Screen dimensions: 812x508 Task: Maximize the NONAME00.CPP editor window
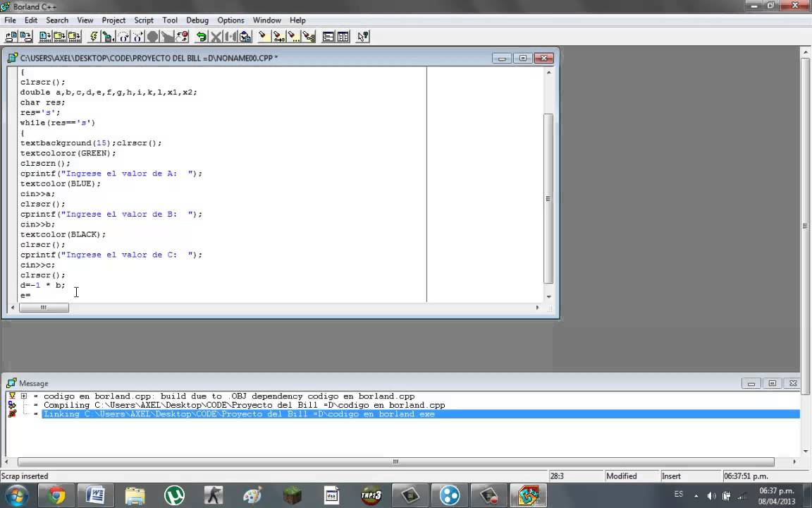(522, 58)
